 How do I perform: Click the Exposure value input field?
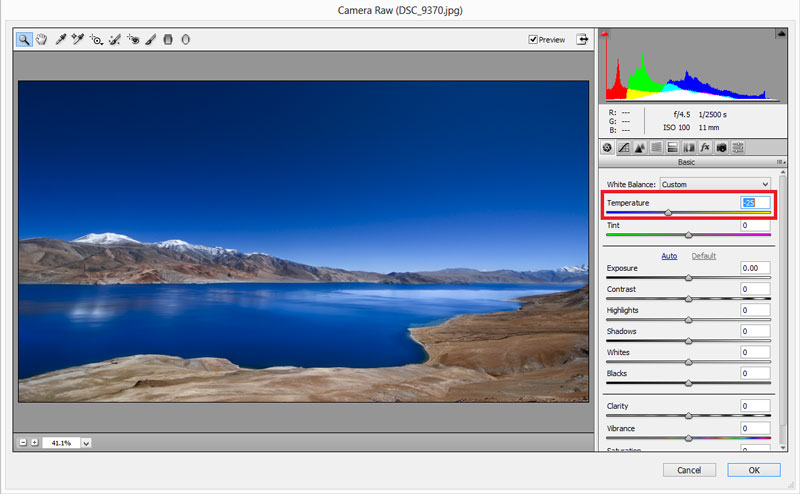click(755, 268)
